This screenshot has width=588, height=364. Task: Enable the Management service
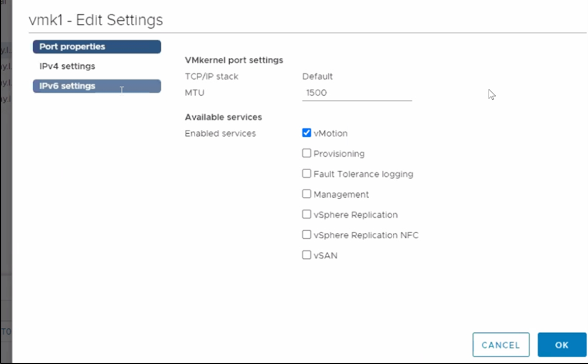point(307,193)
